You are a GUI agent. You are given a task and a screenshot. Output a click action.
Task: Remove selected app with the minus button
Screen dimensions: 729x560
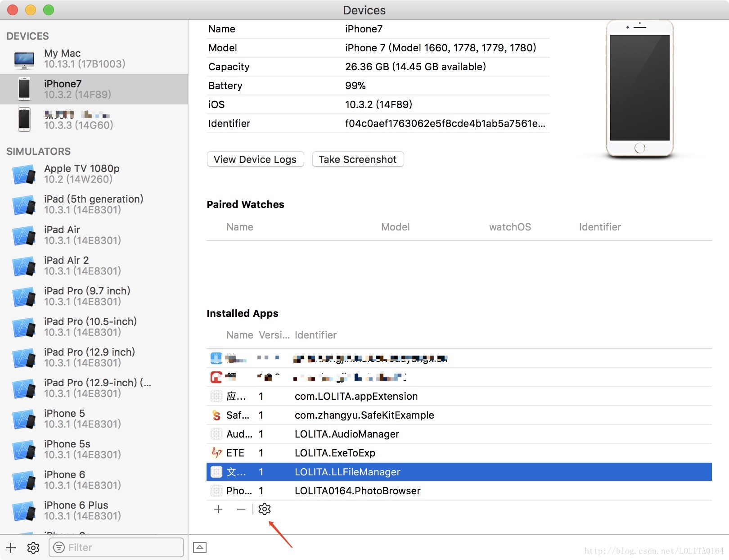point(241,509)
